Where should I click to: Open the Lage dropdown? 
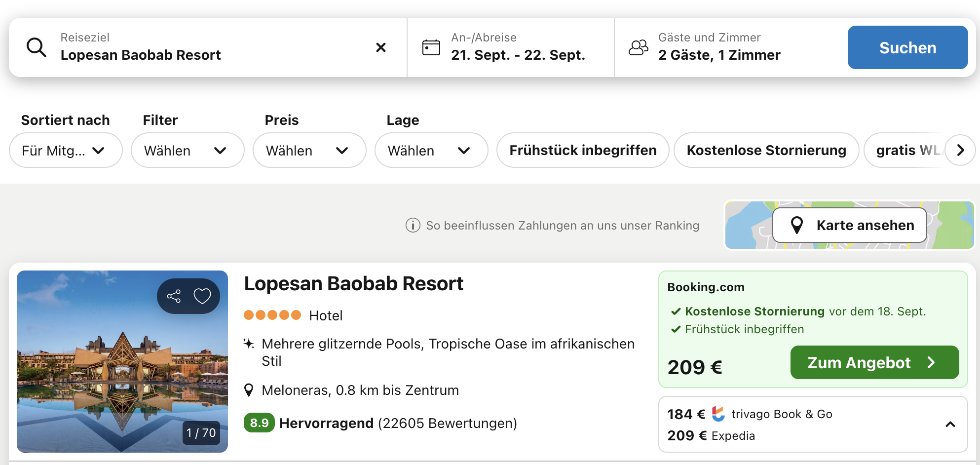pyautogui.click(x=431, y=150)
